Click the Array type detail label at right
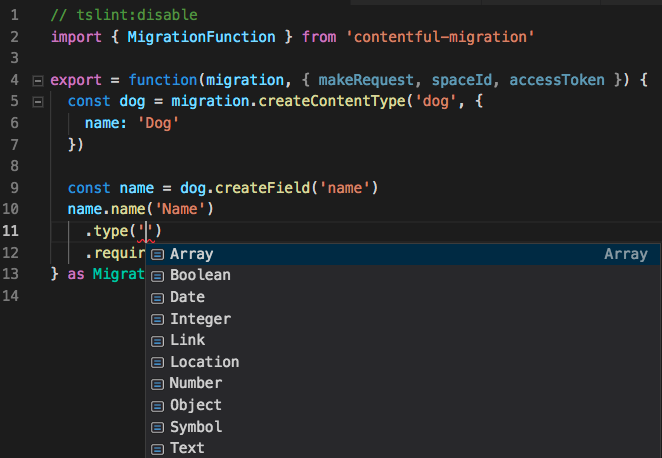Screen dimensions: 662x458 (x=625, y=254)
